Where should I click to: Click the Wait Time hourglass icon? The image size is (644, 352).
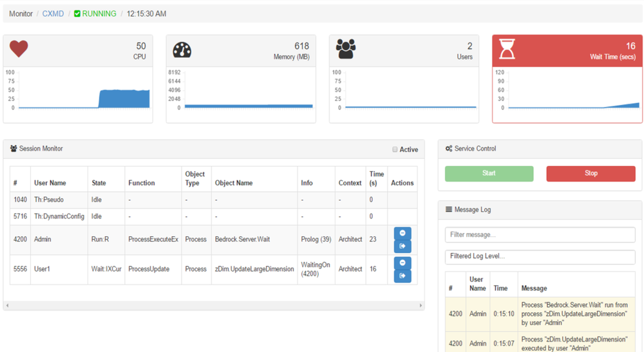(507, 49)
